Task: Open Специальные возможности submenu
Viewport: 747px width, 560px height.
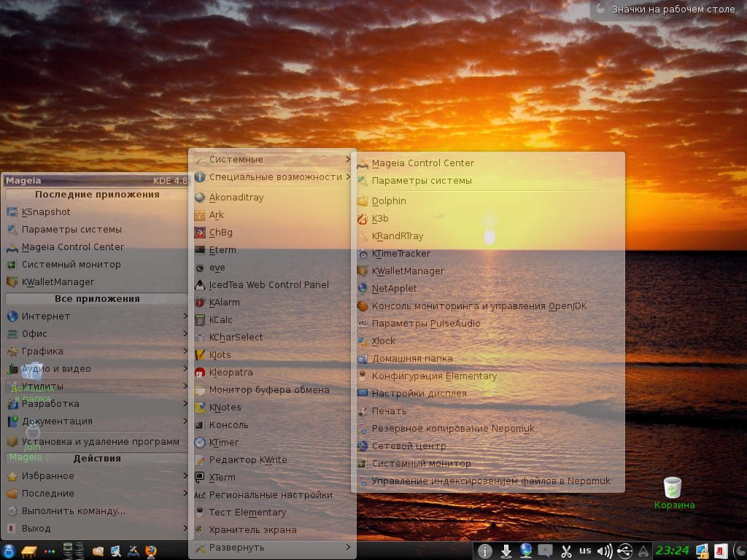Action: click(x=273, y=177)
